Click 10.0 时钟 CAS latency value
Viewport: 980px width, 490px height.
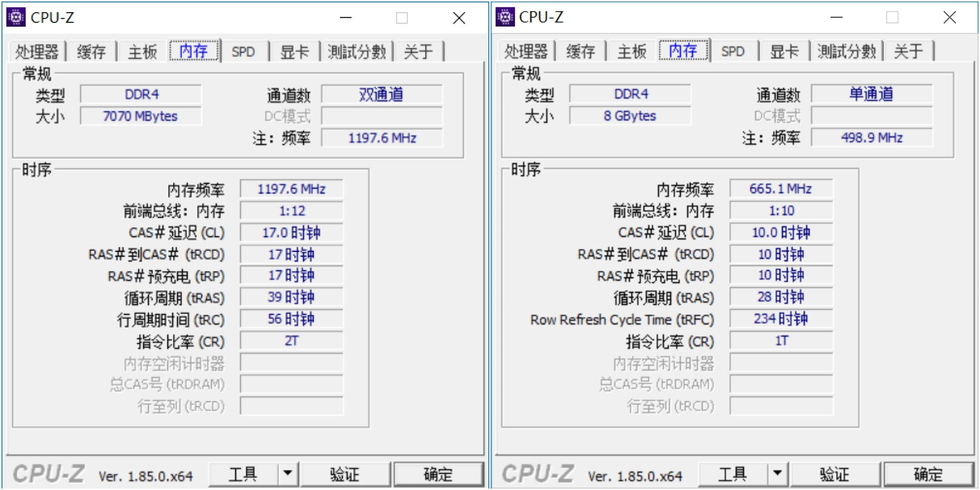[x=781, y=232]
